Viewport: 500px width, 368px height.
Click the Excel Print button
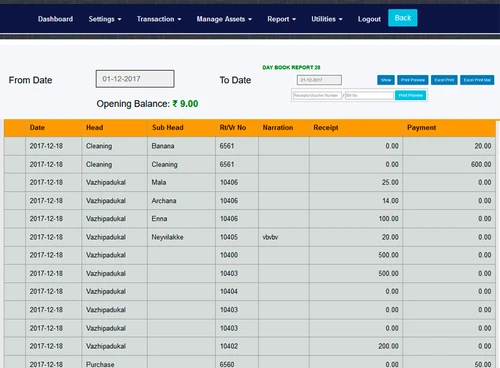(x=444, y=80)
